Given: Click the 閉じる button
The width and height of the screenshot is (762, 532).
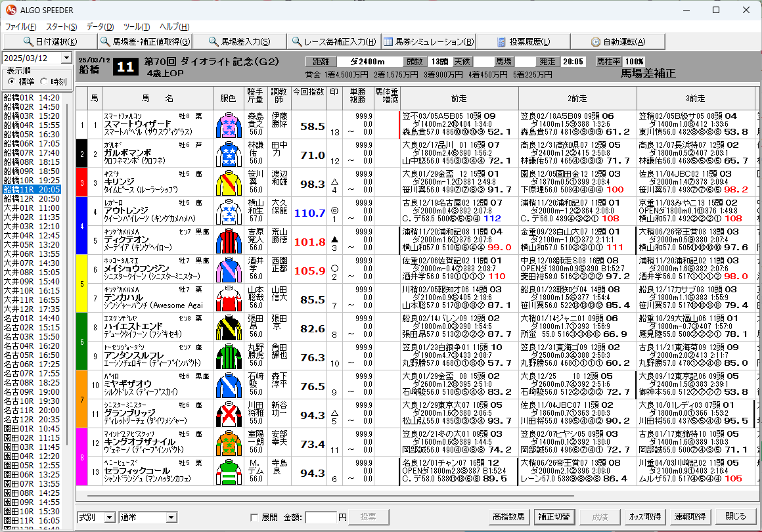Looking at the screenshot, I should (x=735, y=516).
